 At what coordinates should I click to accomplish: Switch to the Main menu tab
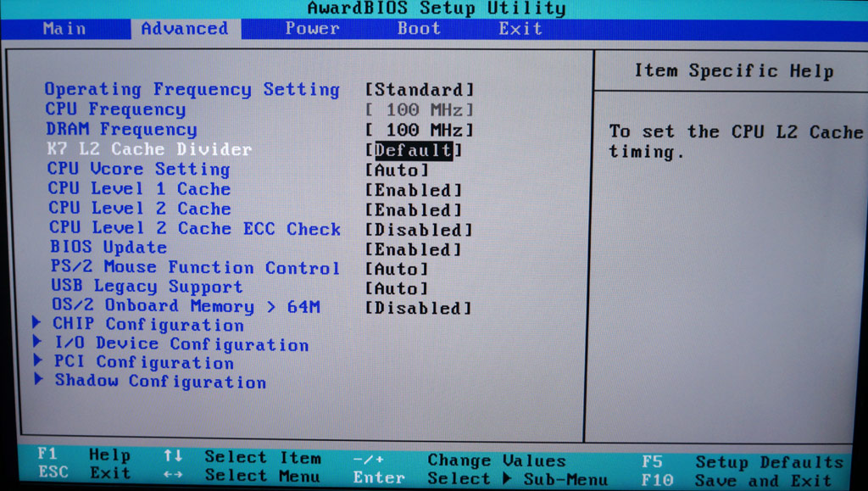64,28
